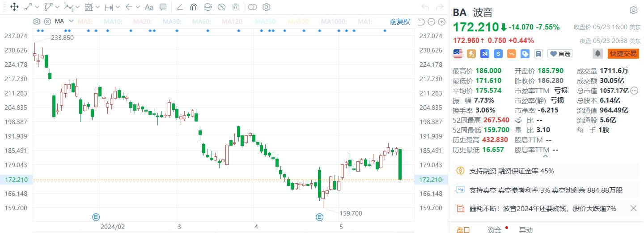
Task: Open line tool dropdown arrow
Action: (x=37, y=7)
